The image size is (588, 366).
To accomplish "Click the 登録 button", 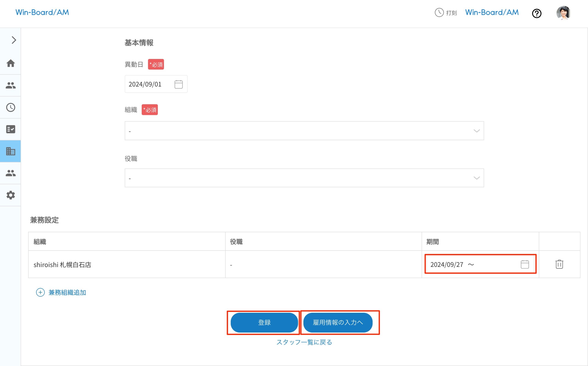I will click(x=264, y=322).
